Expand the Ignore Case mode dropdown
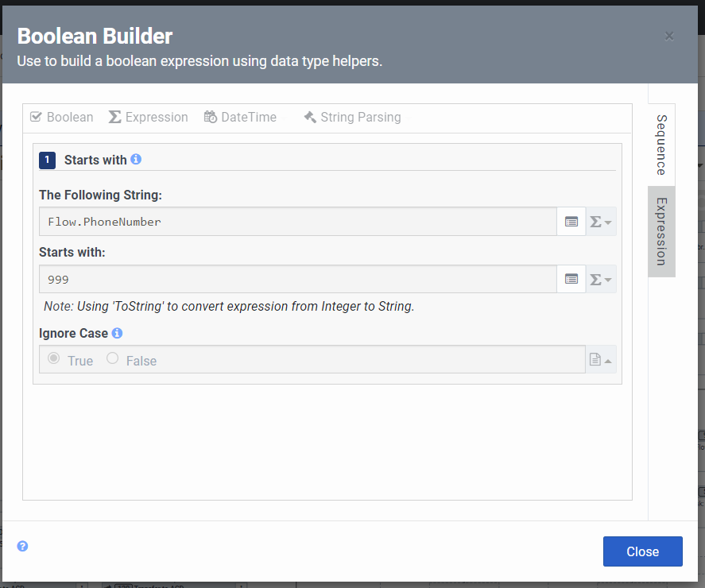This screenshot has height=588, width=705. [x=600, y=360]
